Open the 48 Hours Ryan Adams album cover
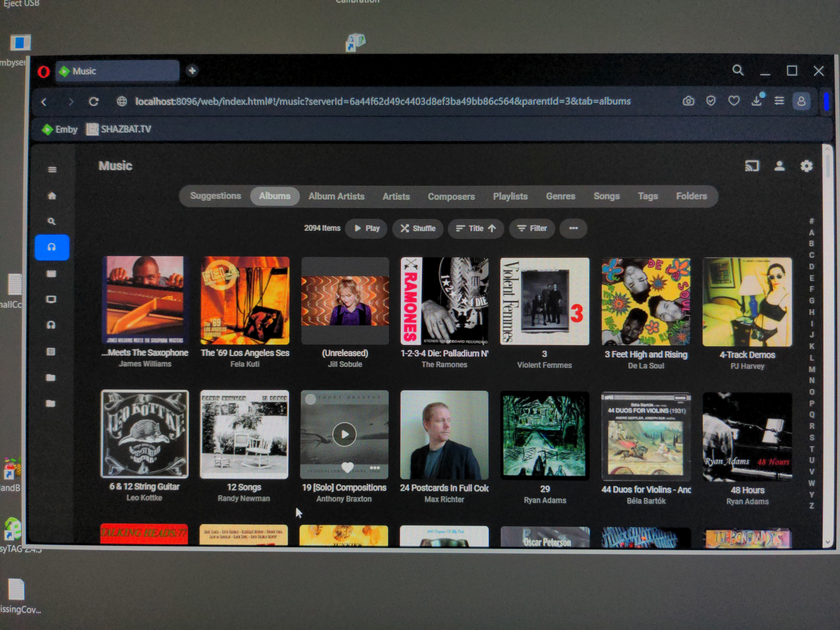Screen dimensions: 840x630 coord(747,437)
